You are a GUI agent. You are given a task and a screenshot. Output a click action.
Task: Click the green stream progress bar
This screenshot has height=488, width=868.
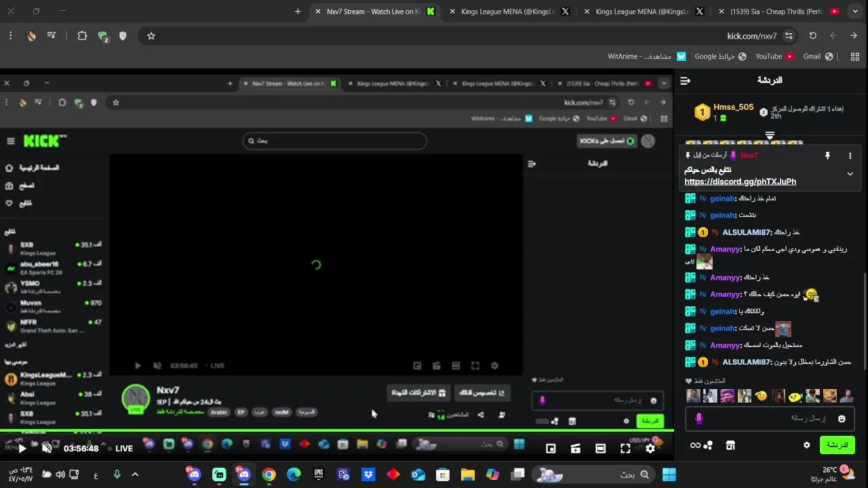[337, 430]
